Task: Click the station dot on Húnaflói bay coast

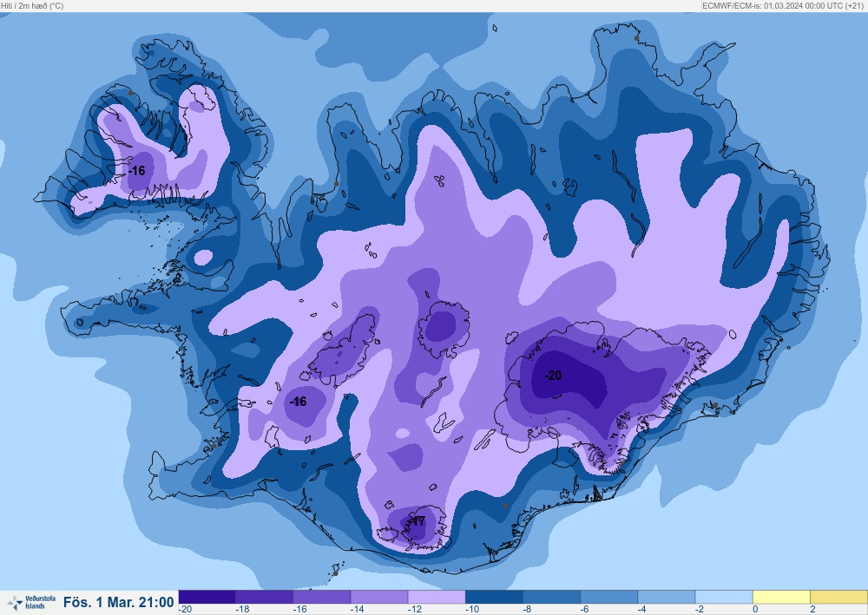Action: click(x=336, y=184)
